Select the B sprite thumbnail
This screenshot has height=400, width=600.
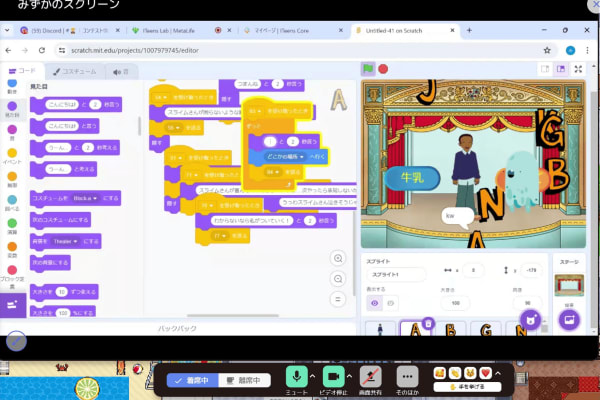click(x=451, y=329)
